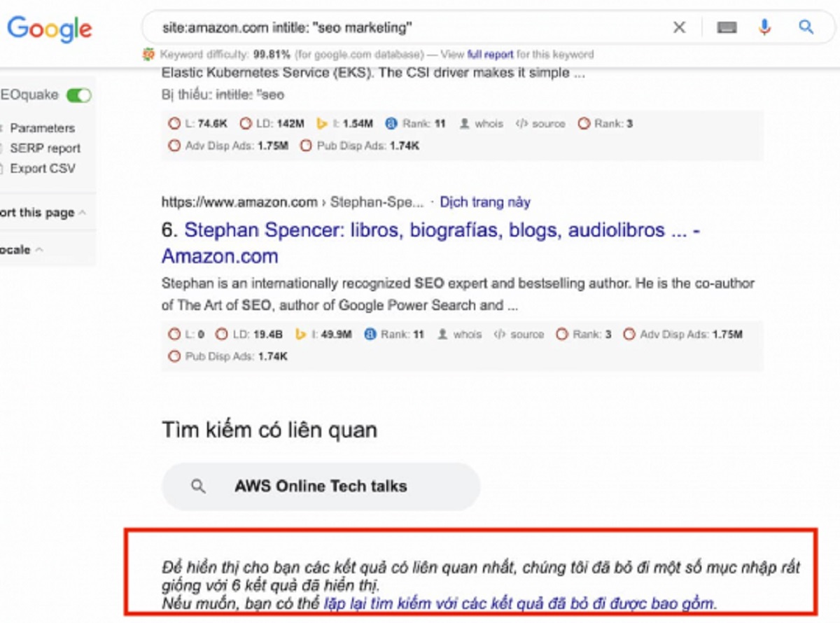
Task: Open Stephan Spencer Amazon result title
Action: pyautogui.click(x=430, y=243)
